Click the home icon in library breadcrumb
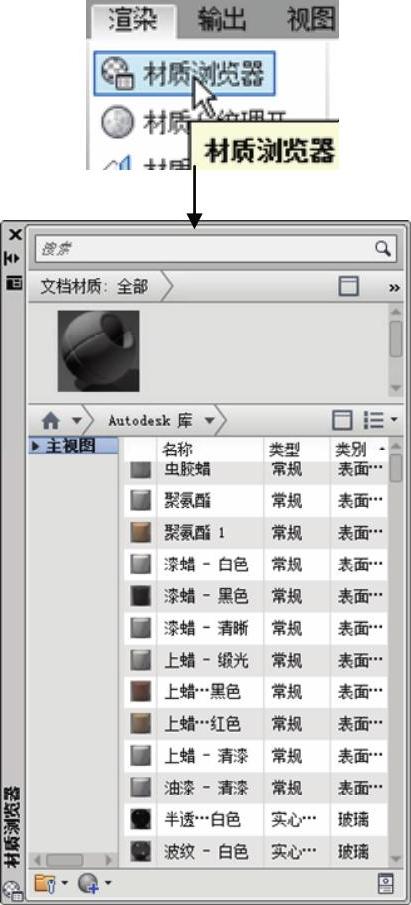This screenshot has width=411, height=905. [51, 422]
